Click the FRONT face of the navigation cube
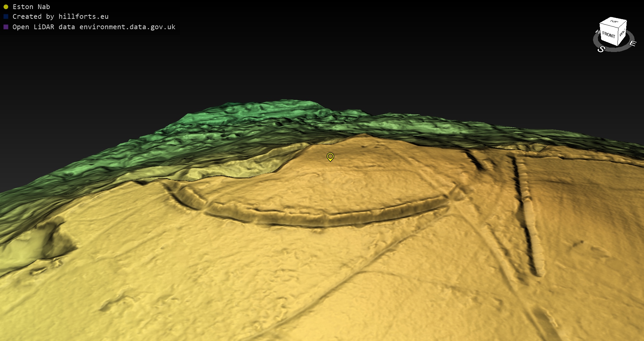The height and width of the screenshot is (341, 644). (608, 35)
